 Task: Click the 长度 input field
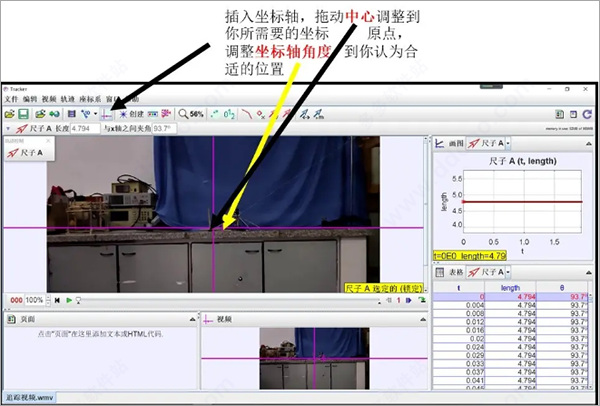coord(85,129)
